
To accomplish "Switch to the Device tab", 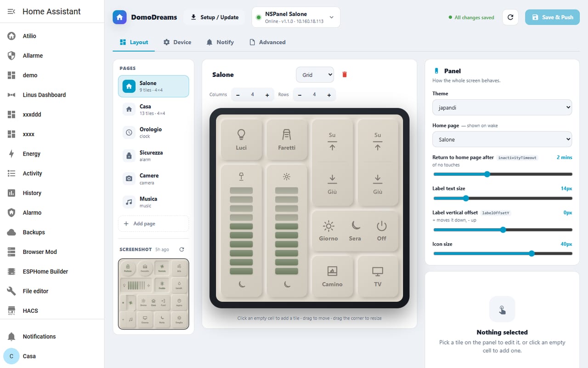I will point(177,42).
